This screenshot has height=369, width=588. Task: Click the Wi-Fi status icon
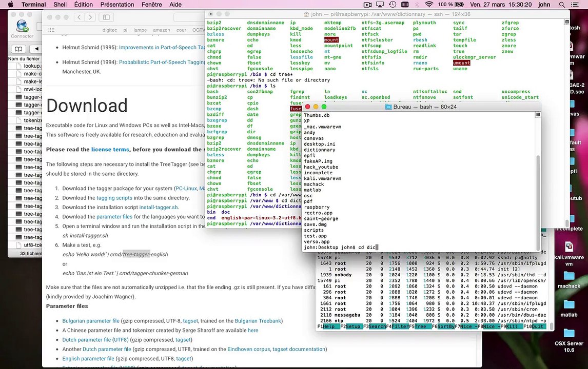pyautogui.click(x=428, y=5)
